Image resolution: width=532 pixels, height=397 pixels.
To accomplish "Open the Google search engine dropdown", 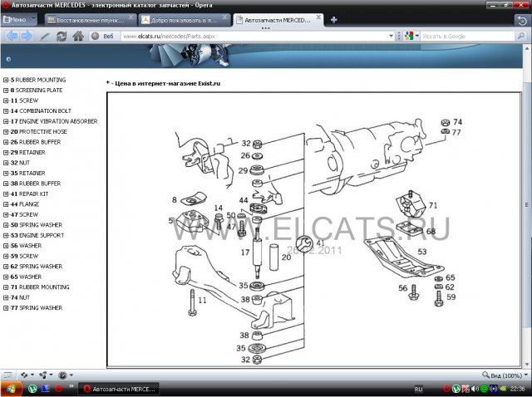I will pos(412,36).
